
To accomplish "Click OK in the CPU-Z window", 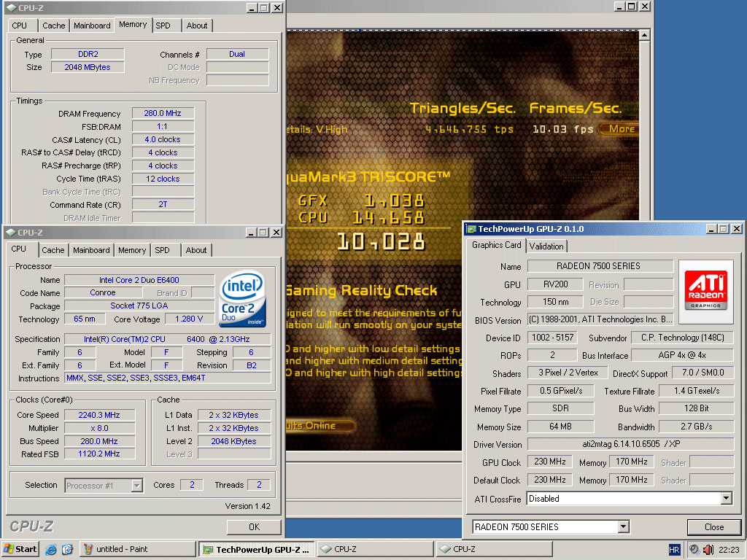I will point(254,527).
